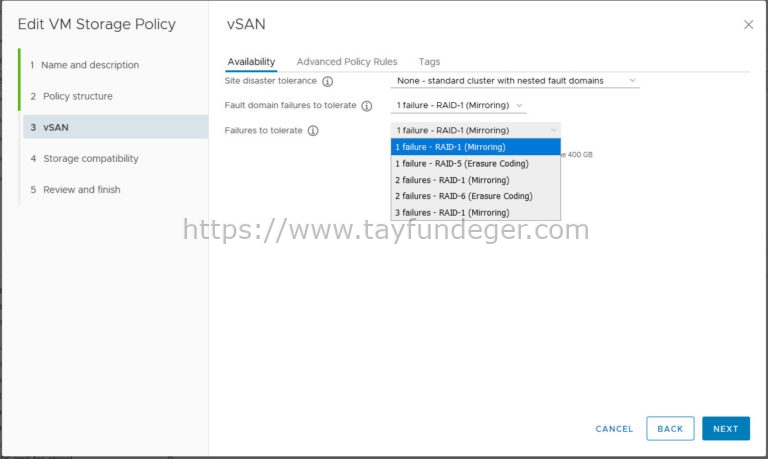
Task: Select 1 failure - RAID-1 (Mirroring) option
Action: 475,147
